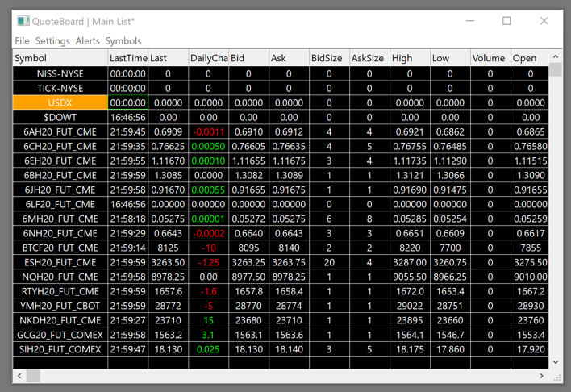Open the Settings menu
Screen dimensions: 571x392
(x=52, y=41)
